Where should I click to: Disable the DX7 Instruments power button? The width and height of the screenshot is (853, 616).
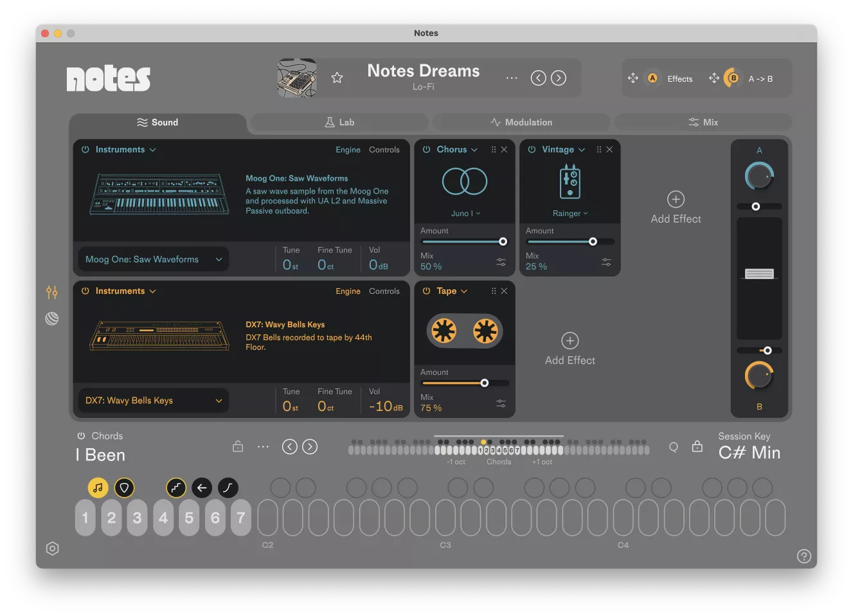(84, 291)
